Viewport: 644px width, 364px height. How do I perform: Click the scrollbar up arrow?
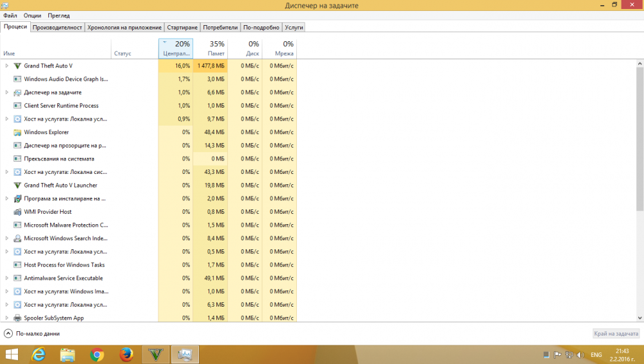(640, 64)
